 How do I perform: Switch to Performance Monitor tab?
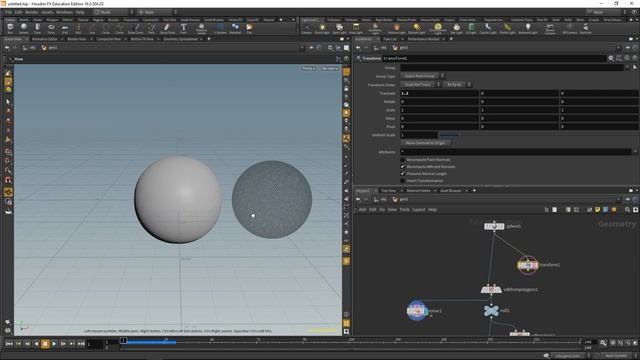423,39
